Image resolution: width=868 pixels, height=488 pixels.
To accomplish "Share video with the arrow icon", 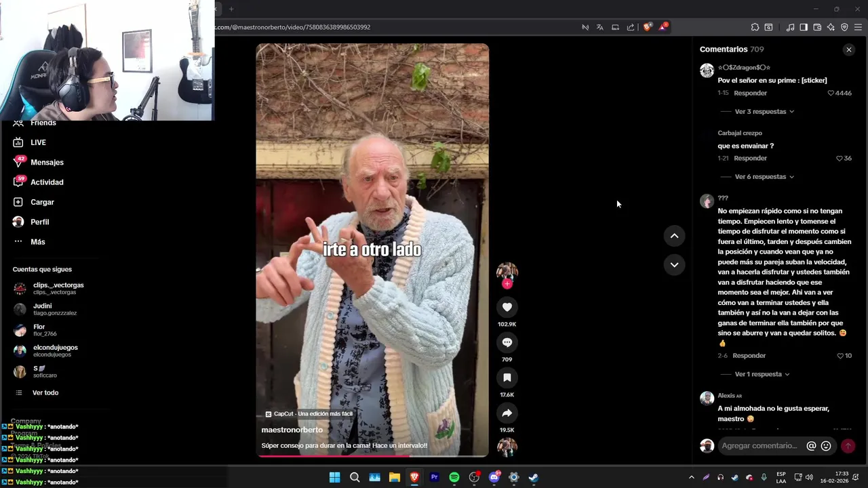I will pos(507,413).
